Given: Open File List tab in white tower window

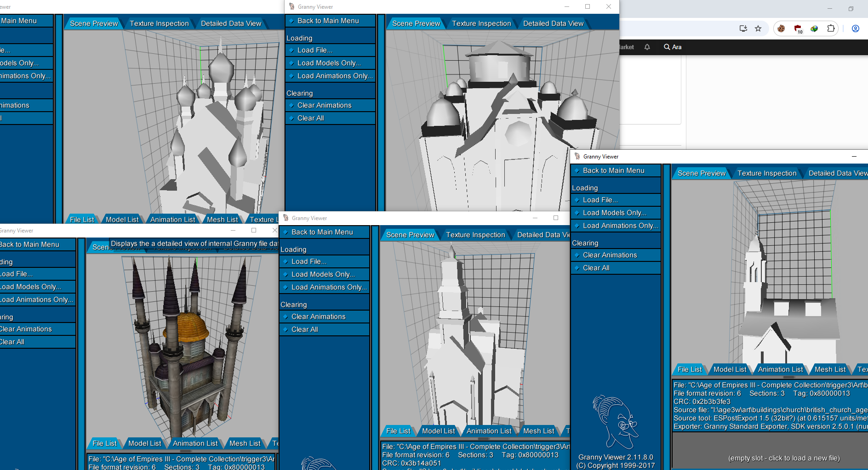Looking at the screenshot, I should (398, 431).
